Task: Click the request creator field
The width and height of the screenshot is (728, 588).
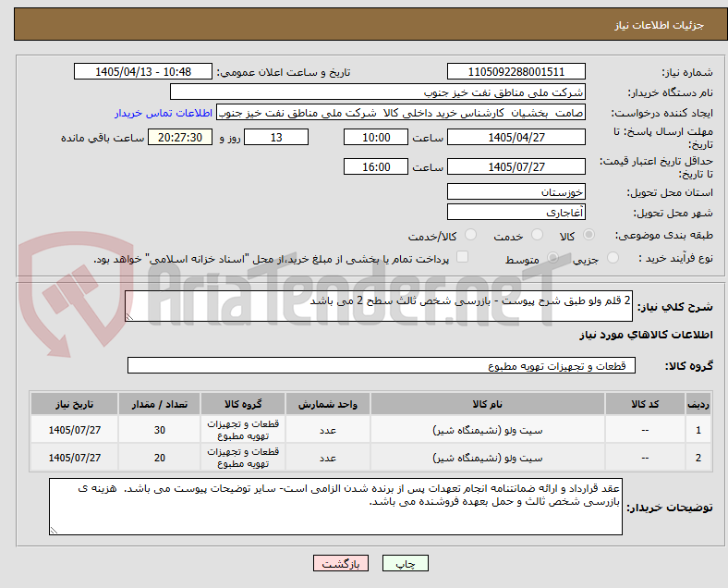Action: coord(401,113)
